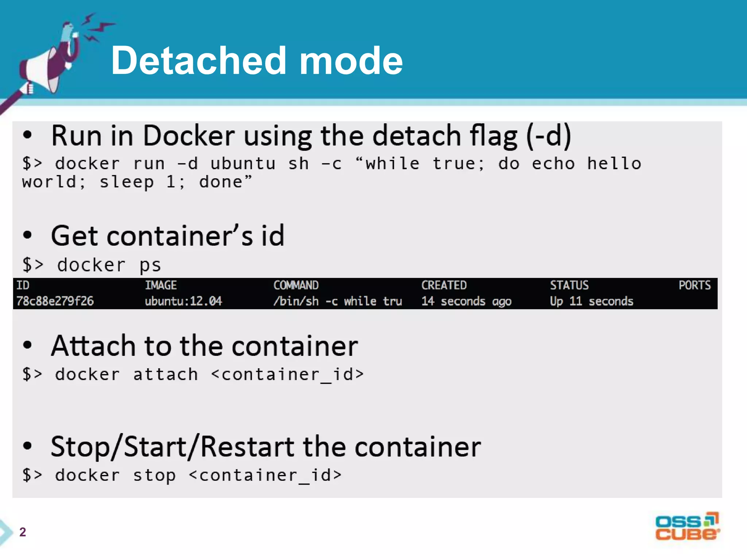Click the teal chevron beside the slide number
This screenshot has width=747, height=560.
tap(5, 532)
